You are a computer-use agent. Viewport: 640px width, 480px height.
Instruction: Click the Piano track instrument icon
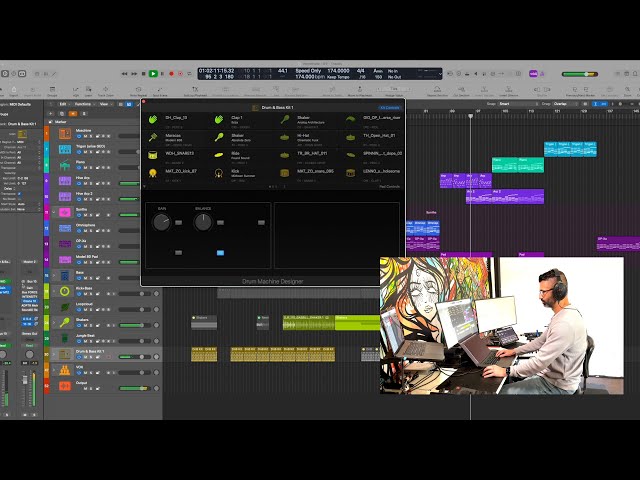(65, 165)
